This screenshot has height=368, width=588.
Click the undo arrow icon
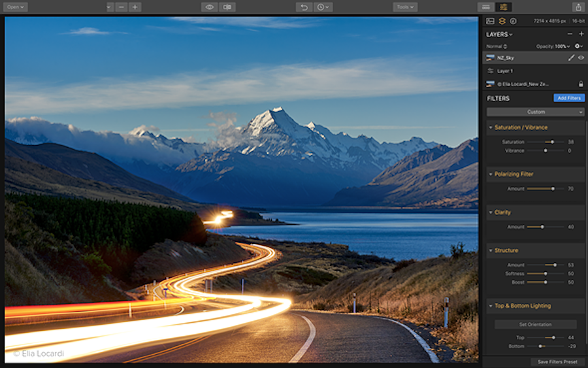304,7
